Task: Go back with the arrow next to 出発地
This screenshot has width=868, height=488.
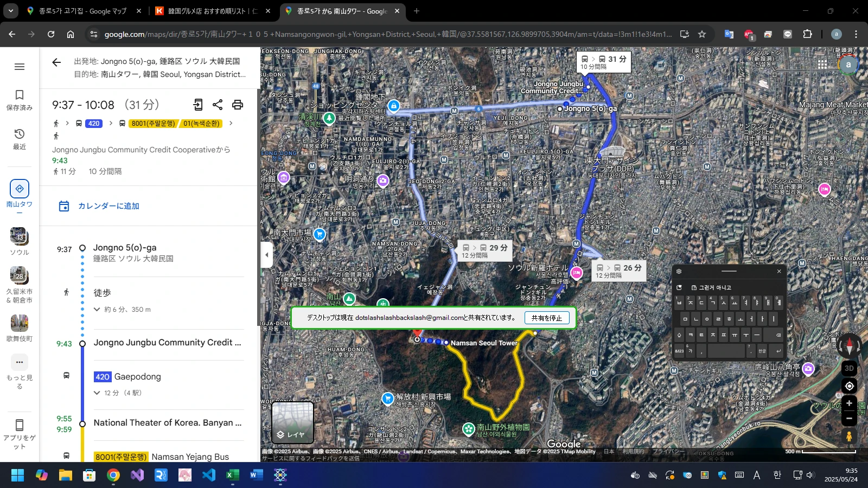Action: click(x=56, y=62)
